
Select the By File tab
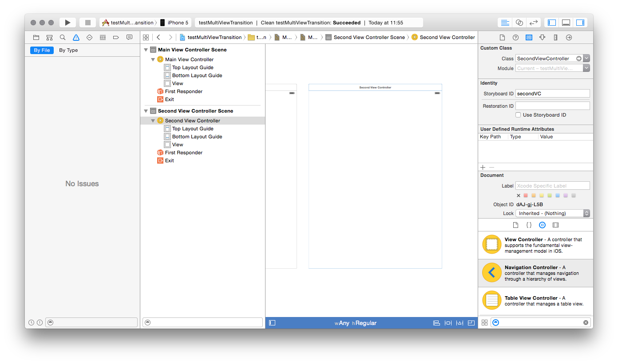click(x=42, y=50)
